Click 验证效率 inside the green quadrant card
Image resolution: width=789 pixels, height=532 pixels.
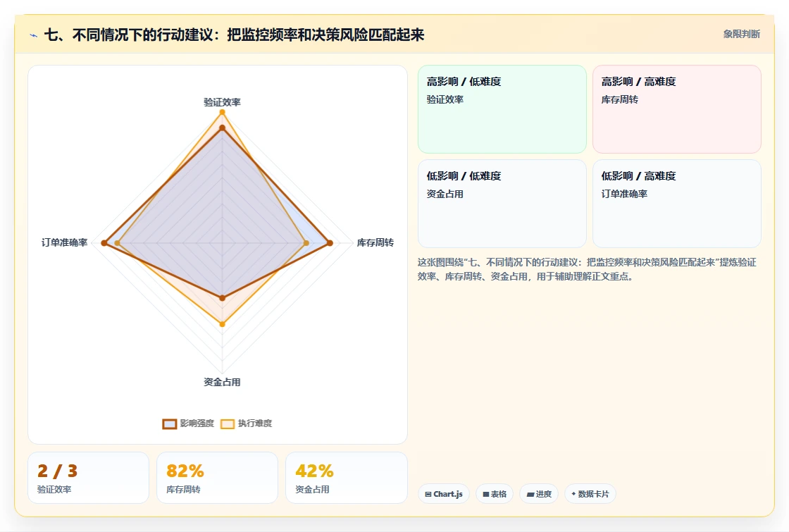coord(445,99)
